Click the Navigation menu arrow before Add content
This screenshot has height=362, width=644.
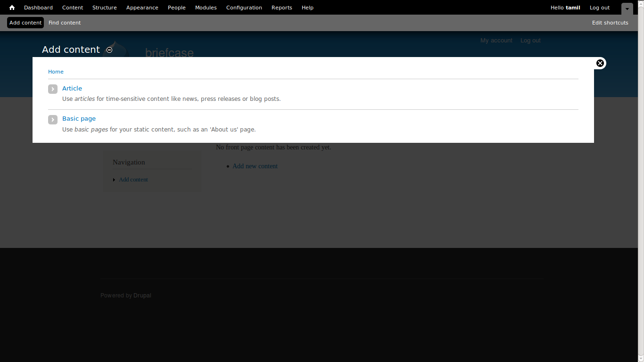[x=114, y=180]
